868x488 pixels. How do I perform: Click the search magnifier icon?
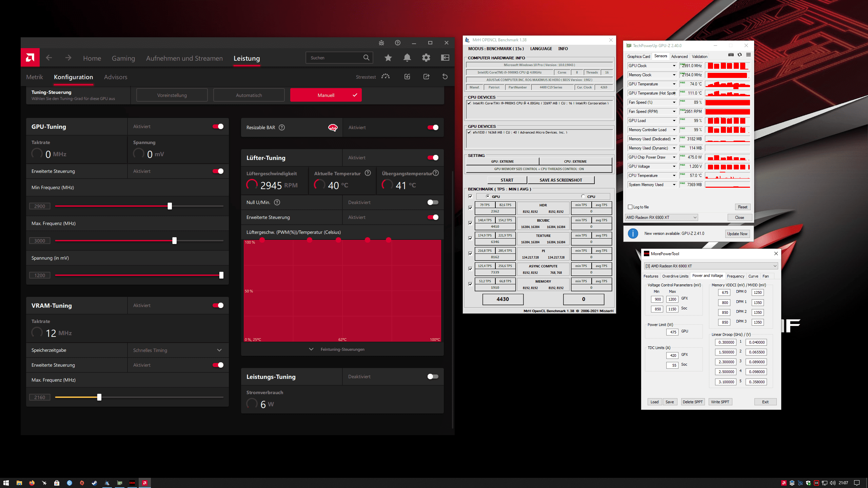click(x=366, y=58)
